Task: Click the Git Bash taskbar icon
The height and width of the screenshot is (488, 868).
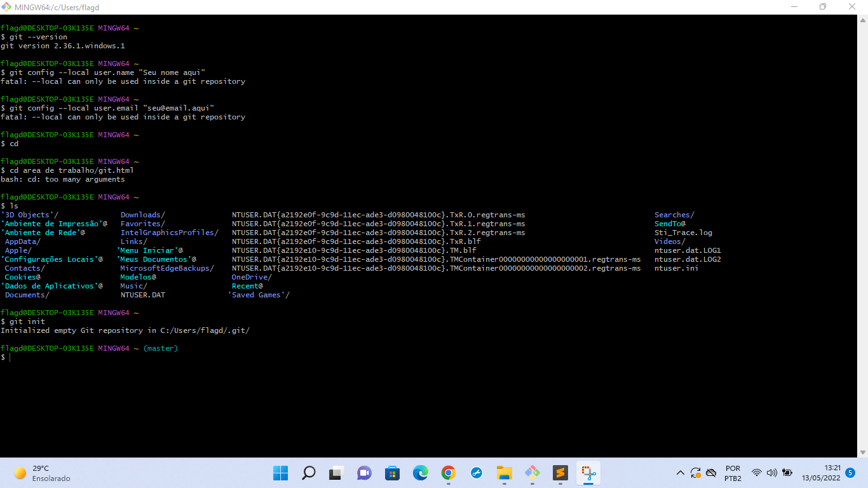Action: [532, 473]
